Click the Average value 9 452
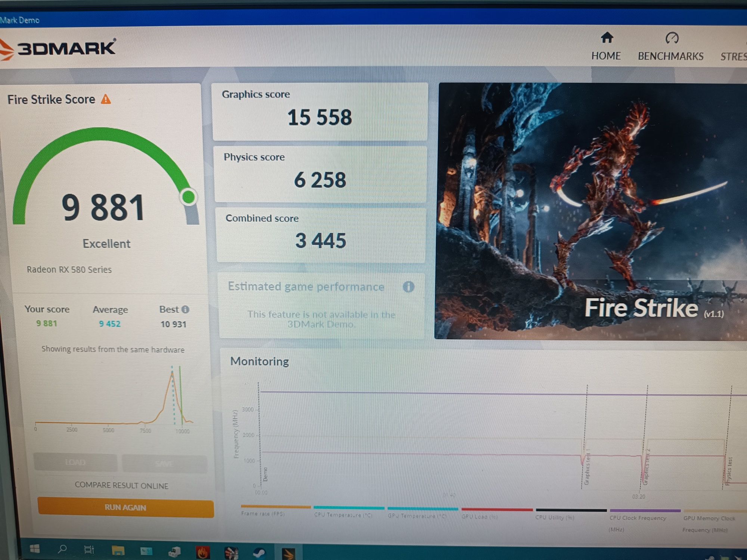747x560 pixels. coord(110,324)
